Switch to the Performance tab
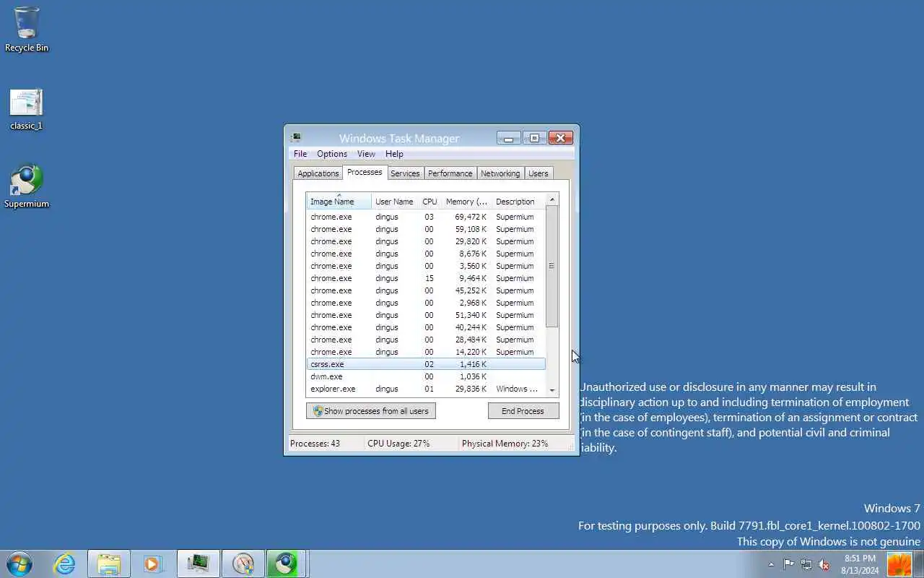Image resolution: width=924 pixels, height=578 pixels. pos(450,173)
